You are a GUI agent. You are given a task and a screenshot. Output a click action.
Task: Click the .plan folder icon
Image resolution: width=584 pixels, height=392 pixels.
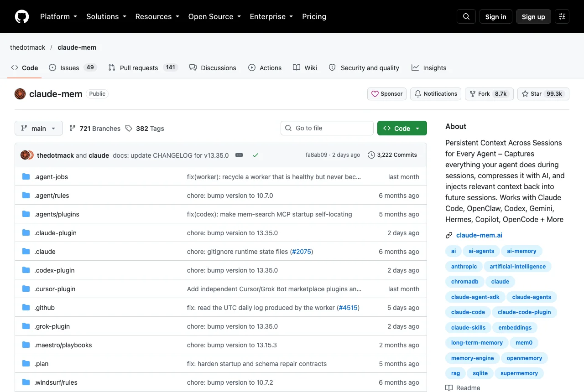(x=26, y=364)
